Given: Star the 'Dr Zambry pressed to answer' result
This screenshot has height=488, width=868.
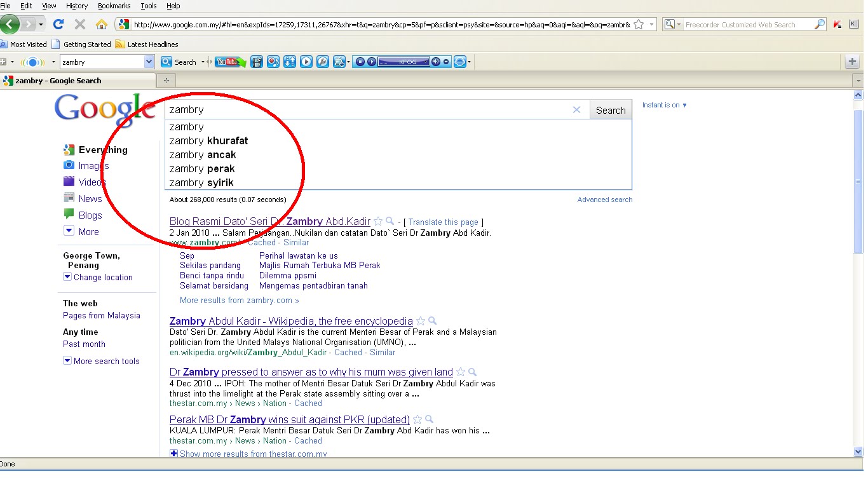Looking at the screenshot, I should coord(461,372).
